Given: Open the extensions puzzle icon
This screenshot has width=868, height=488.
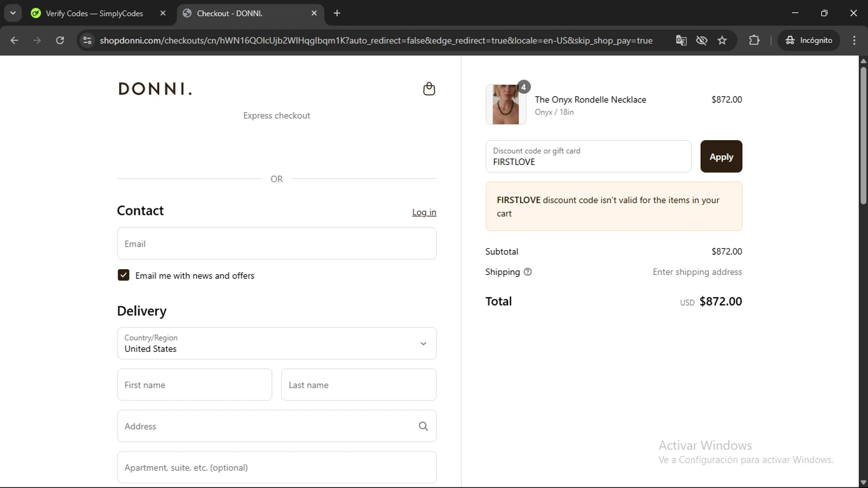Looking at the screenshot, I should [x=754, y=41].
